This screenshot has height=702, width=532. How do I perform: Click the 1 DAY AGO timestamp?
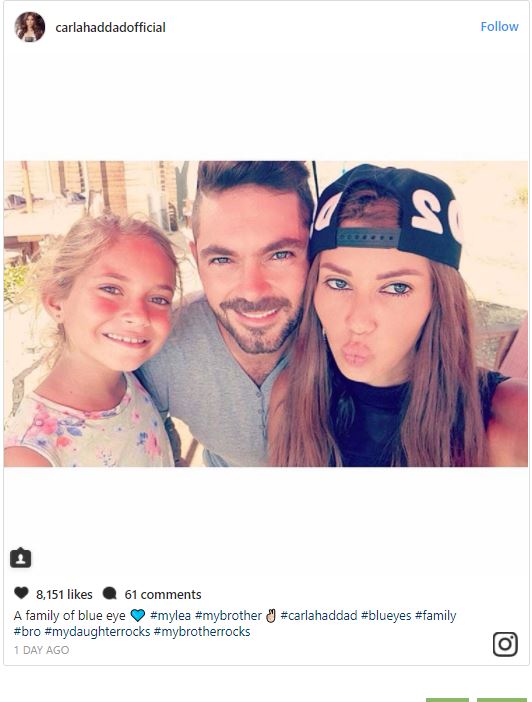[41, 650]
